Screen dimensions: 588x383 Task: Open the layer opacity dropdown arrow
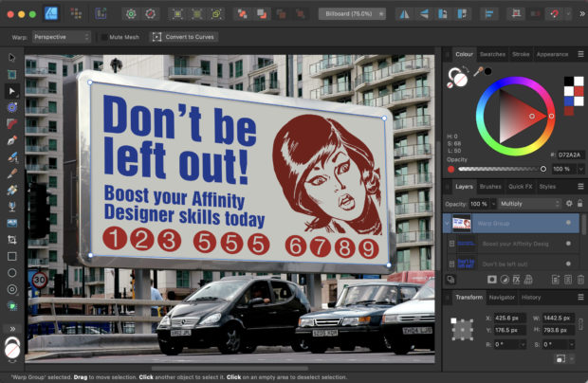coord(493,204)
